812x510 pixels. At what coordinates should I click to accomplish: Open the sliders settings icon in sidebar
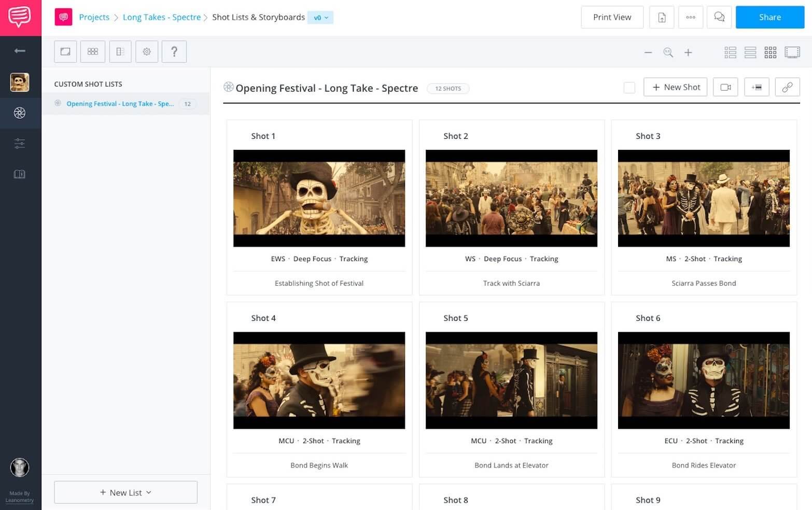(20, 144)
